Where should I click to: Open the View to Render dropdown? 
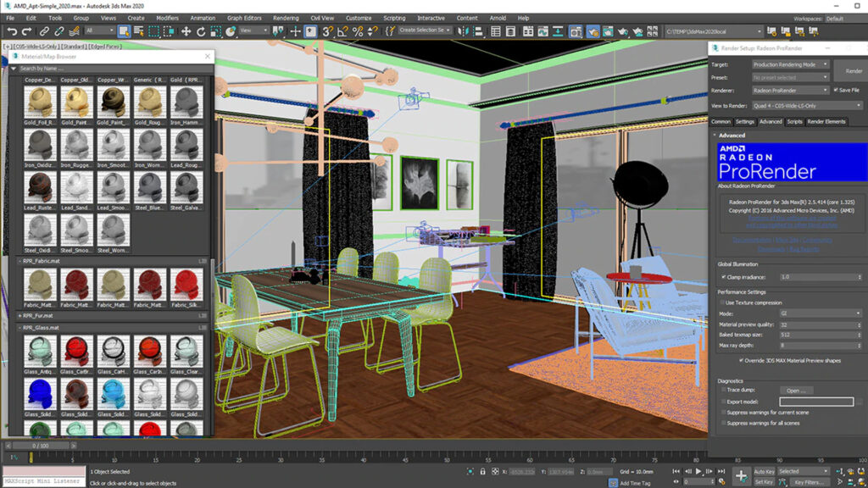click(x=807, y=105)
